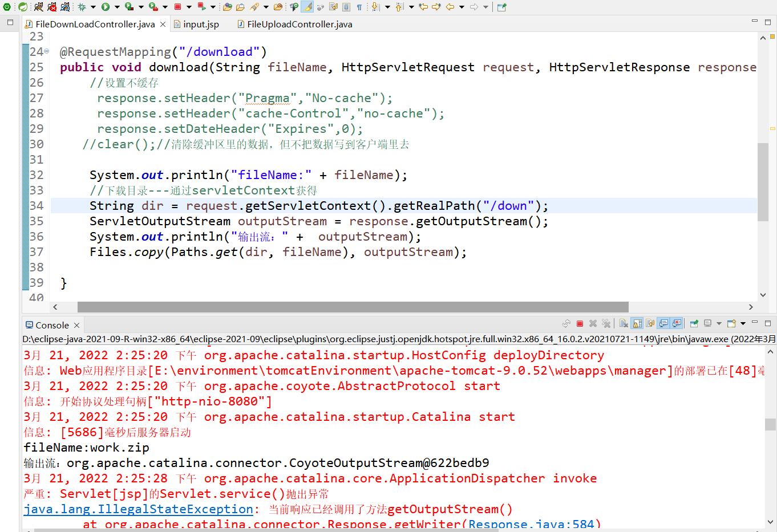The height and width of the screenshot is (532, 777).
Task: Remove all terminated launches in Console
Action: (x=606, y=323)
